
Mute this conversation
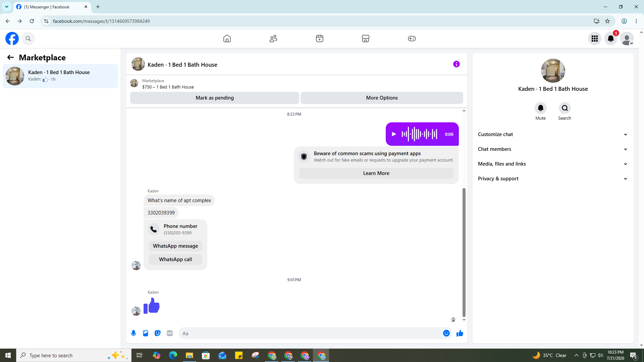tap(541, 108)
